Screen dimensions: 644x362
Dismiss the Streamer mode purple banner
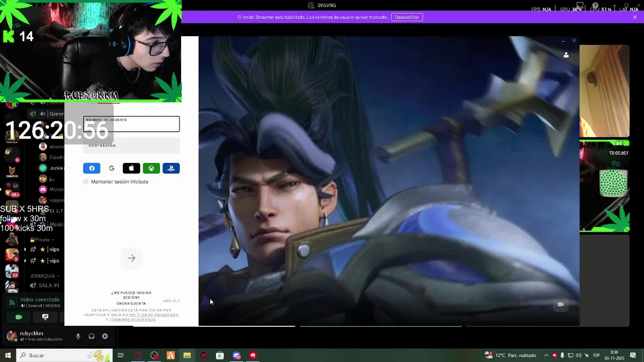pyautogui.click(x=635, y=17)
